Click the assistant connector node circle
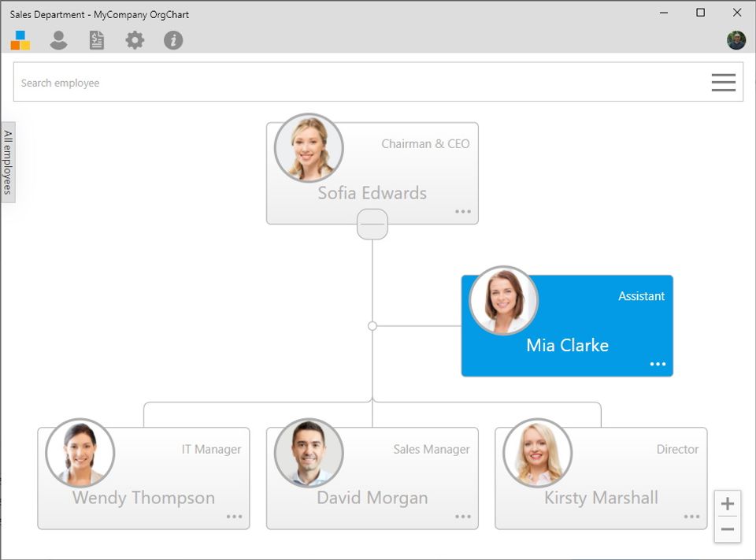 (x=372, y=326)
